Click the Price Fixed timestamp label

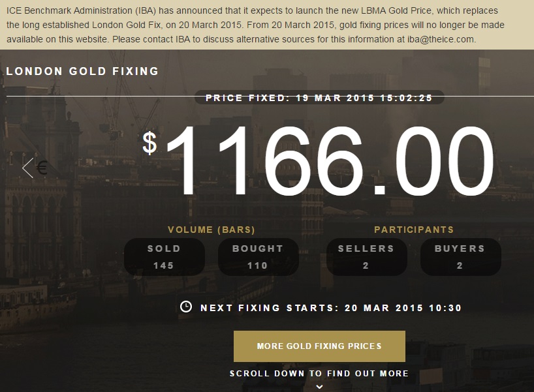click(x=319, y=98)
